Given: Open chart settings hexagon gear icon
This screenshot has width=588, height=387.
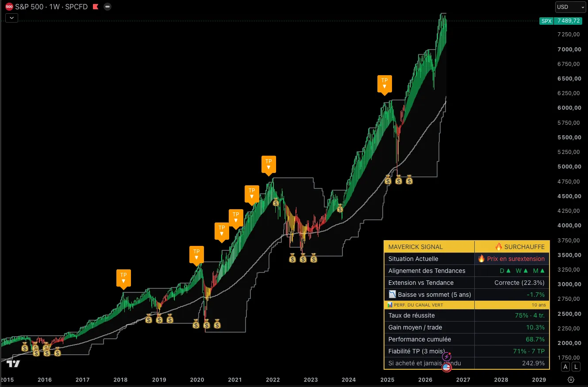Looking at the screenshot, I should (571, 380).
